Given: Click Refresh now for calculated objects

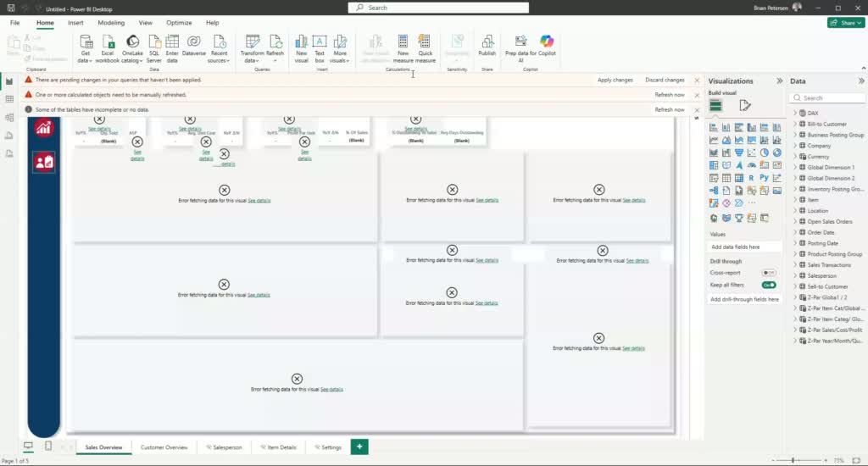Looking at the screenshot, I should pyautogui.click(x=670, y=95).
